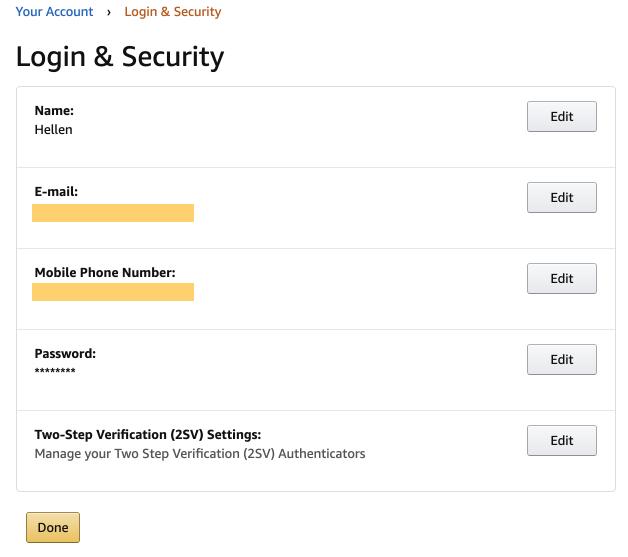Click the Two-Step Verification (2SV) Settings label

tap(148, 434)
